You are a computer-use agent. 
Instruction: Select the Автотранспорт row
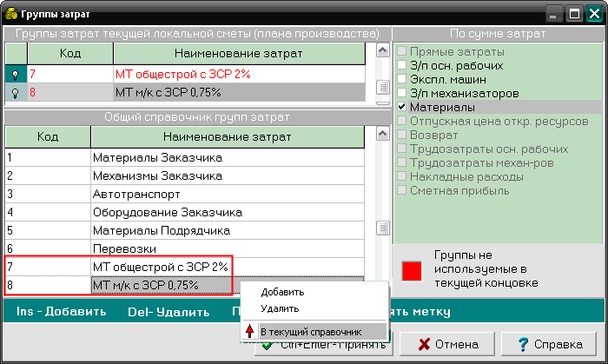click(x=184, y=195)
